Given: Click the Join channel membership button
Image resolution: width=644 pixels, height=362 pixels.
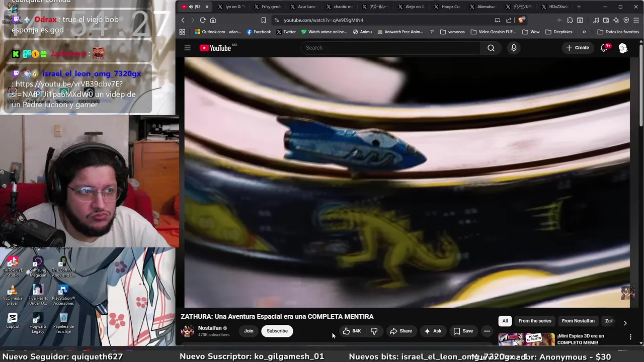Looking at the screenshot, I should click(249, 331).
